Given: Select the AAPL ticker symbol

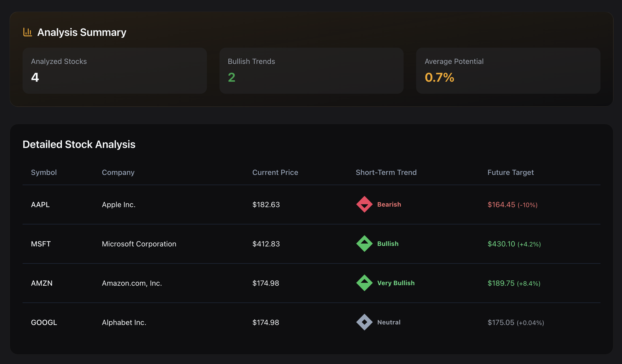Looking at the screenshot, I should pos(40,205).
